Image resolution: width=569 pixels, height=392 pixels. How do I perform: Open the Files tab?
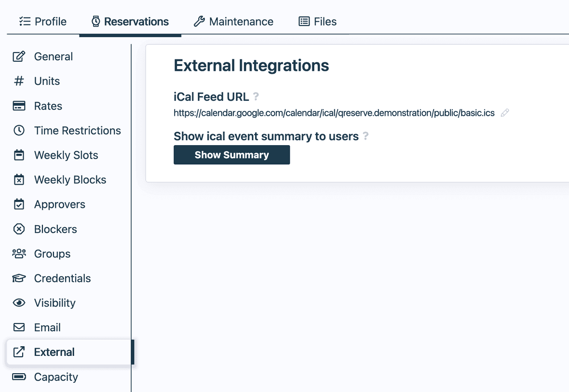pos(317,21)
